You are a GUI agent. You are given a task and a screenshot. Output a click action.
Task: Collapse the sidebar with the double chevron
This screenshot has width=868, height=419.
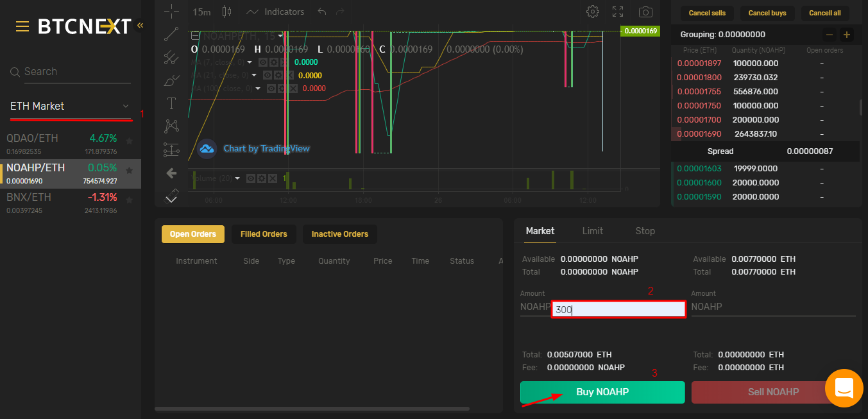coord(140,25)
